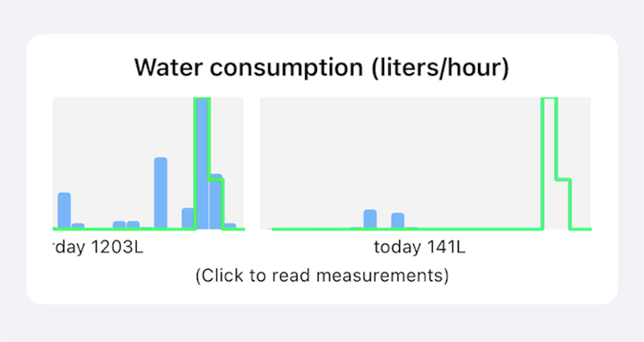Click the tallest blue bar in yesterday's chart
Viewport: 644px width, 342px height.
(x=202, y=163)
